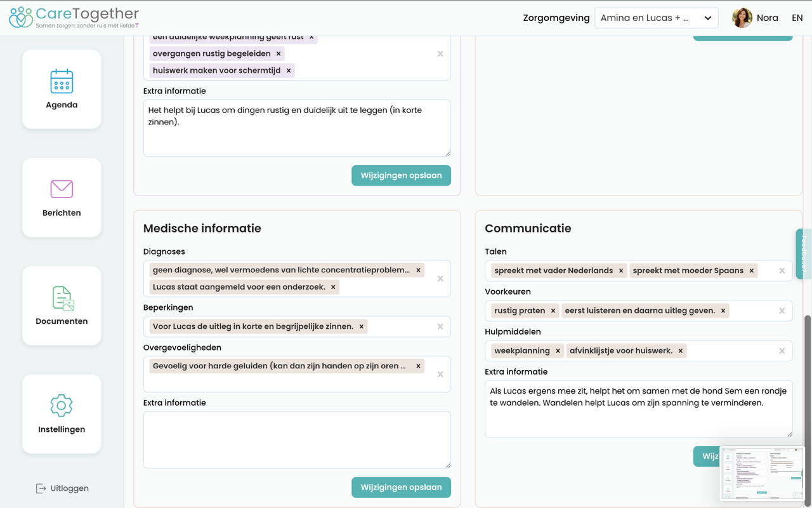Remove 'Gevoelig voor harde geluiden' tag
Viewport: 812px width, 508px height.
(418, 366)
